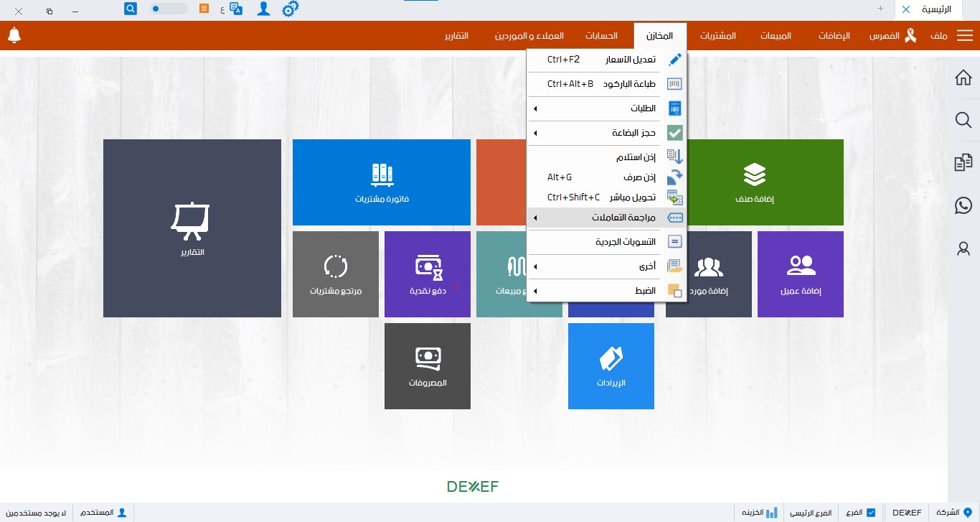
Task: Open a new tab with the plus button
Action: (x=880, y=9)
